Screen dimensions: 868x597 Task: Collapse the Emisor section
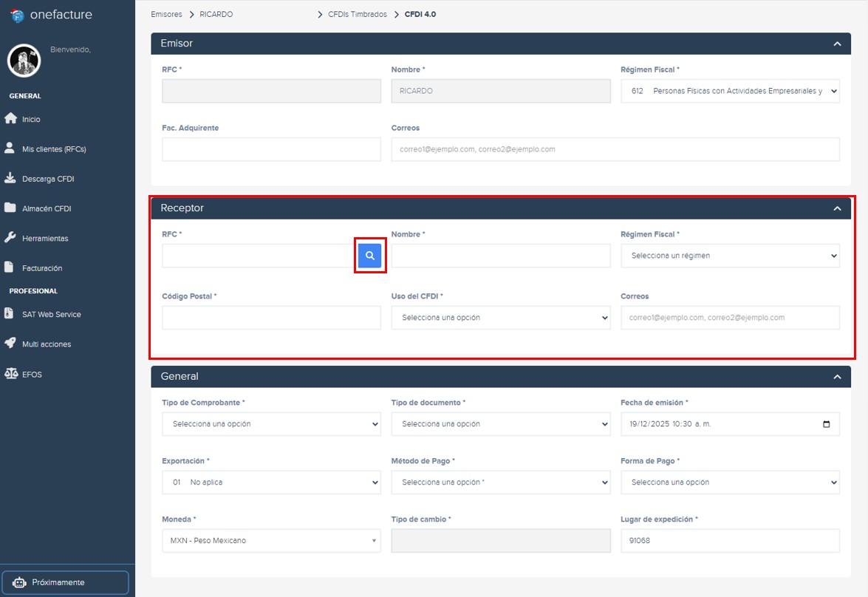837,44
